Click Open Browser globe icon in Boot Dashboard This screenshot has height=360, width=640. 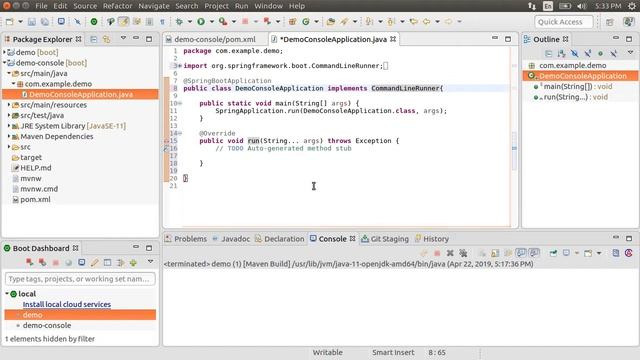pos(69,262)
